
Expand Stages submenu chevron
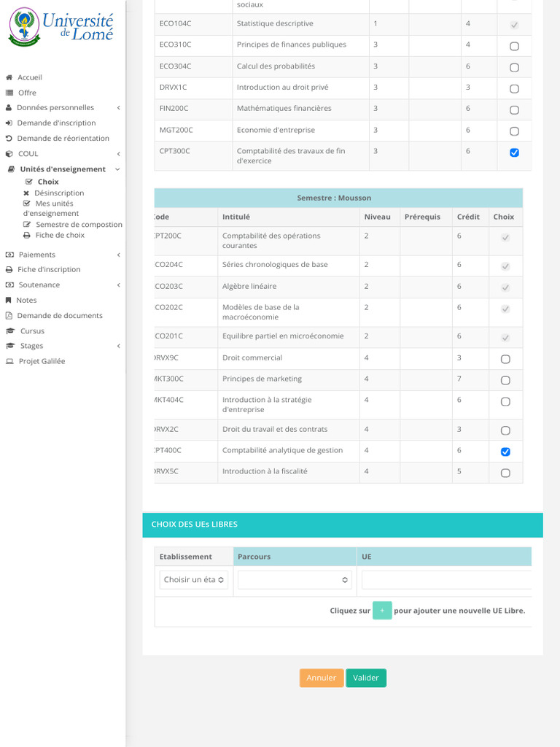point(118,346)
